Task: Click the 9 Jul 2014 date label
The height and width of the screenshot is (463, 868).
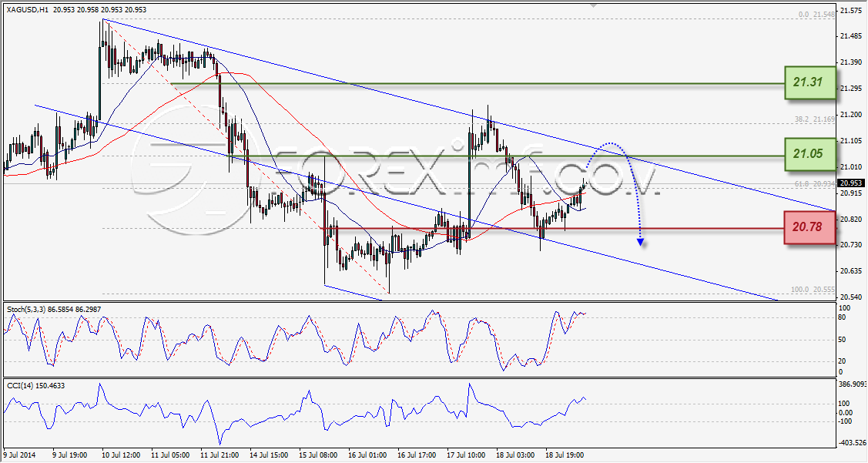Action: pyautogui.click(x=20, y=455)
